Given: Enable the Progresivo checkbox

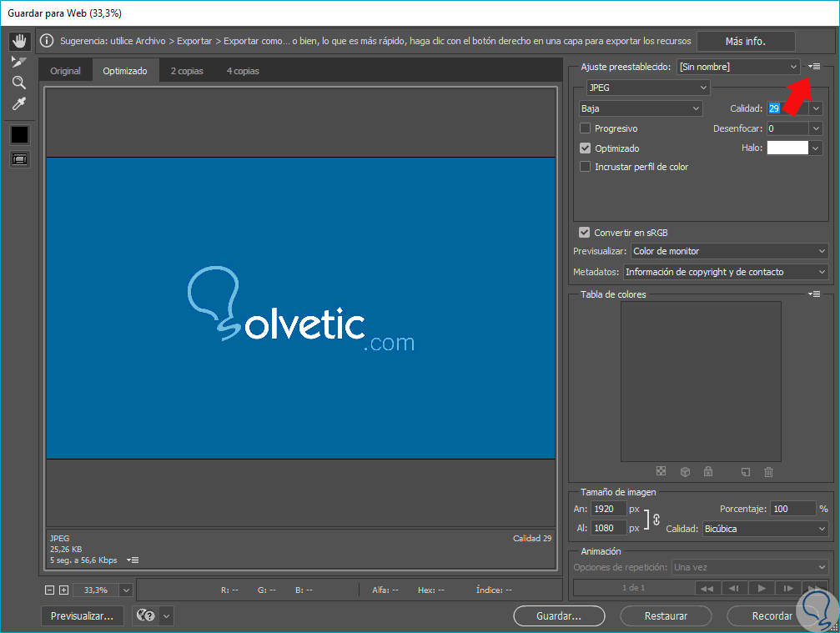Looking at the screenshot, I should [x=585, y=128].
